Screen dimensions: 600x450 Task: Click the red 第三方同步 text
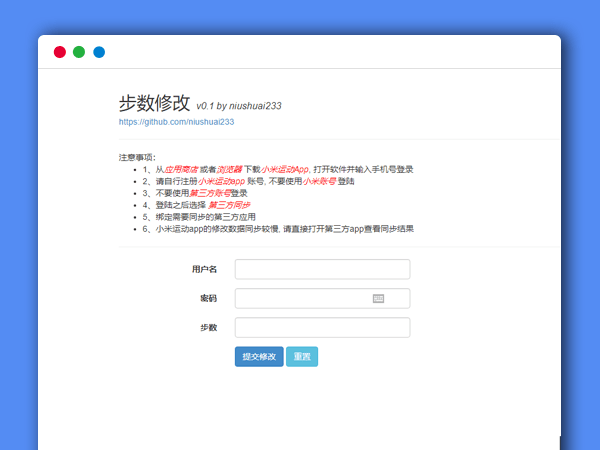point(229,205)
